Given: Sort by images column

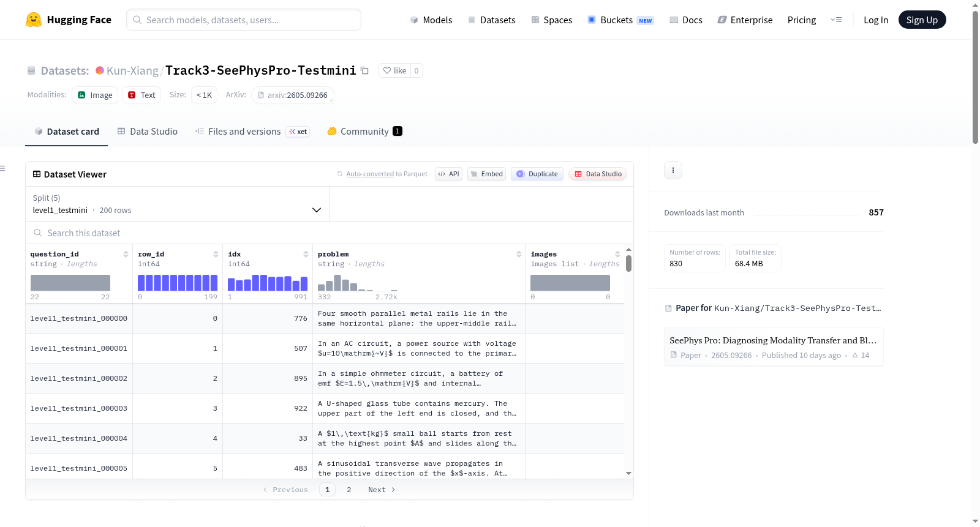Looking at the screenshot, I should (617, 254).
